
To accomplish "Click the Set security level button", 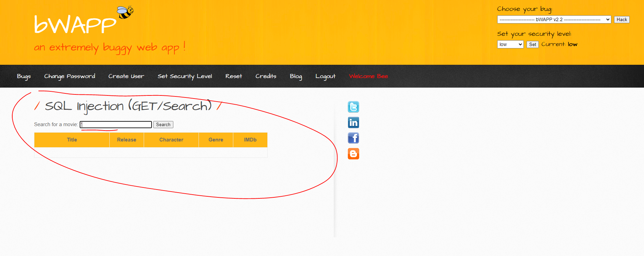I will click(533, 44).
